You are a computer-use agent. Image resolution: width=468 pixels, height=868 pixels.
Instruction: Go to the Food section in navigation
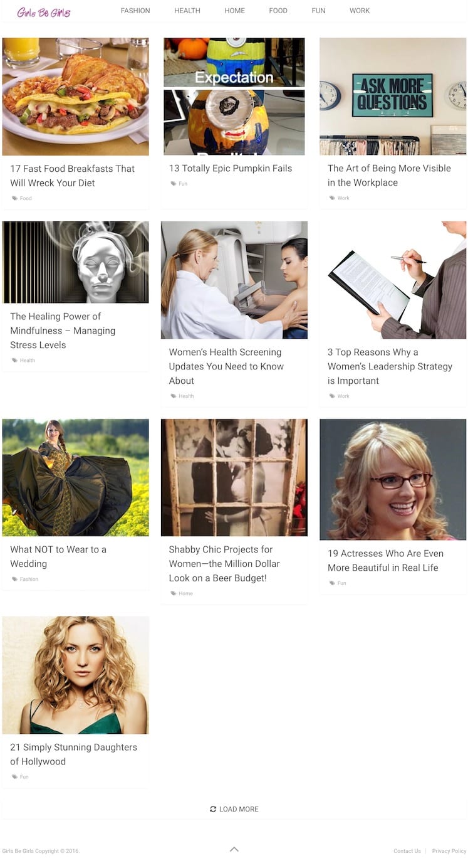click(278, 11)
